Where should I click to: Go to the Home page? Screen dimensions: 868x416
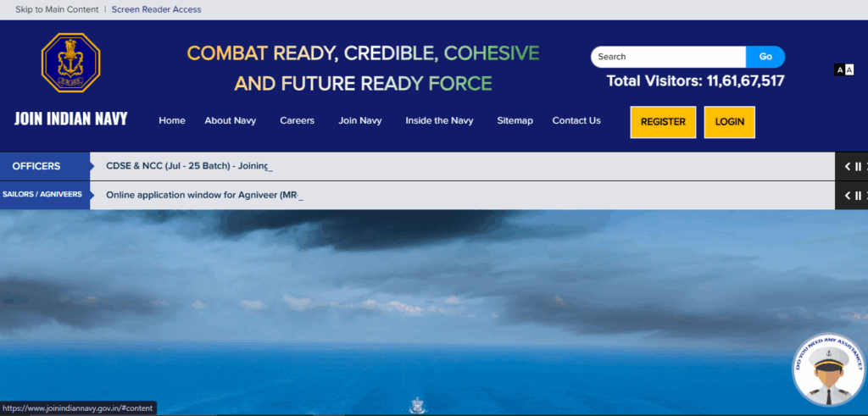click(171, 121)
